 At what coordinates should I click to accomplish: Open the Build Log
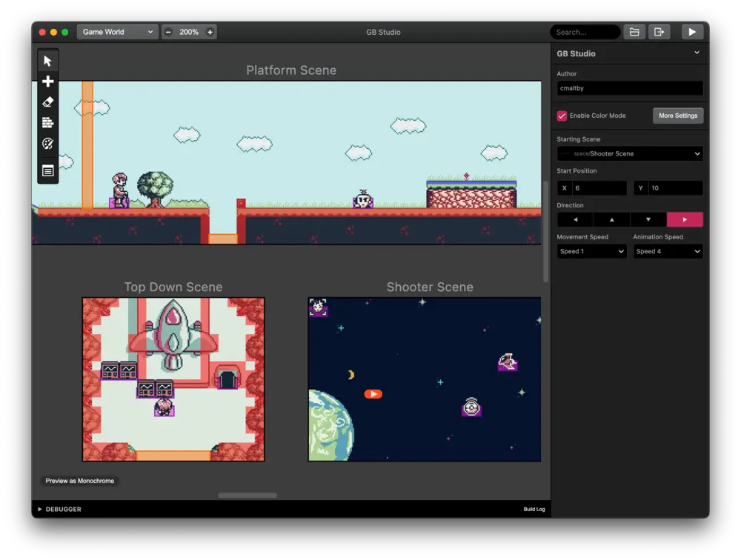coord(534,509)
